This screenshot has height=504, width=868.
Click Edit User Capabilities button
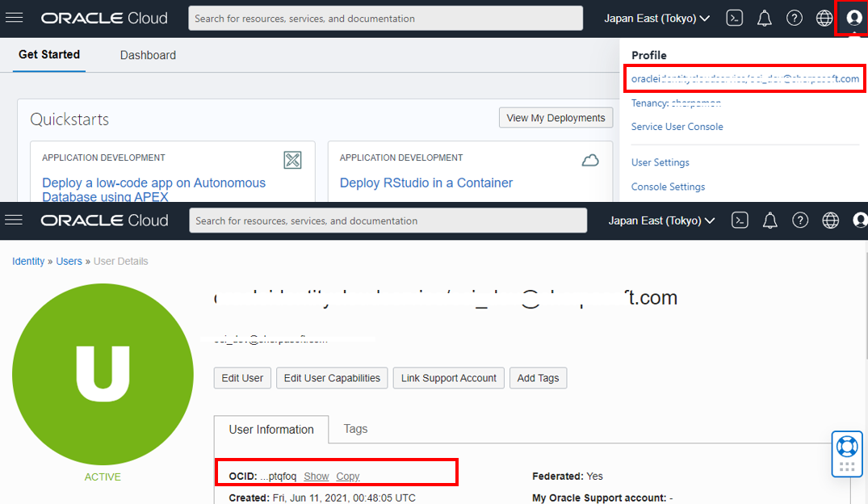pyautogui.click(x=332, y=378)
